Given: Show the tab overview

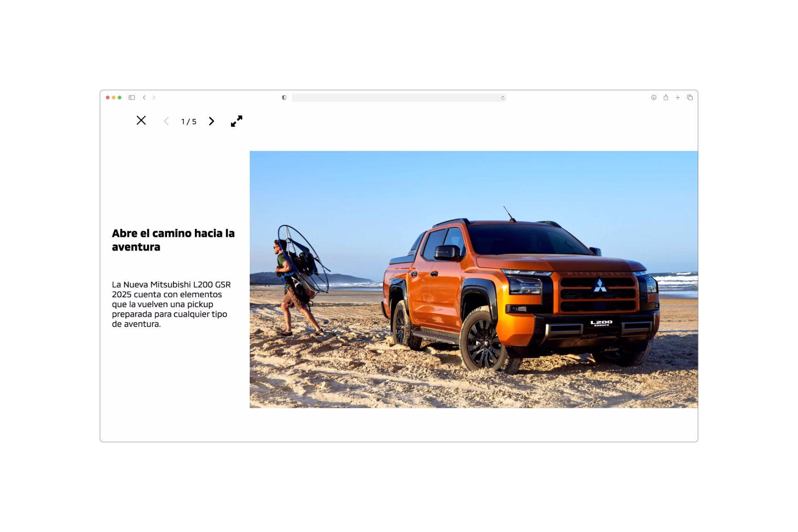Looking at the screenshot, I should (690, 98).
